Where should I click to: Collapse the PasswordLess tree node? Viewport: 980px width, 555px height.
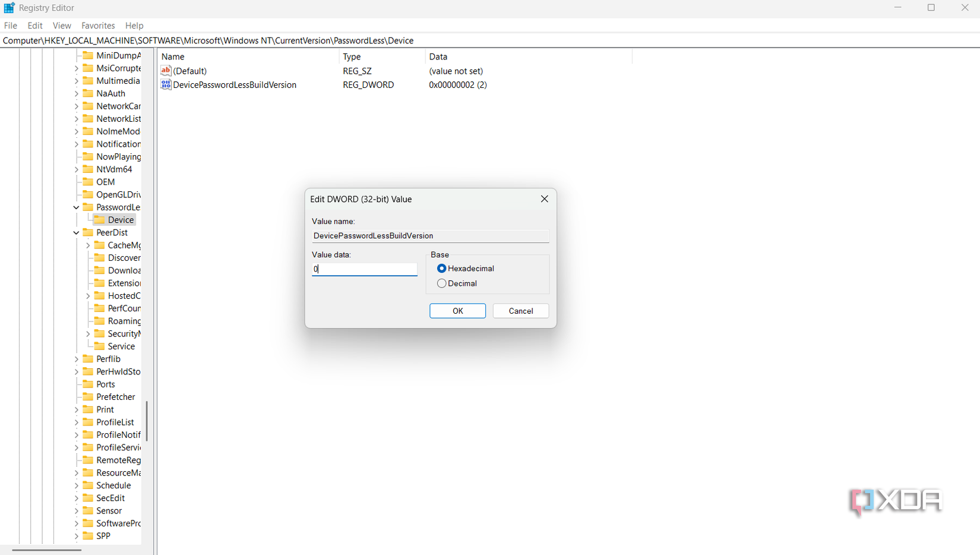(x=76, y=207)
